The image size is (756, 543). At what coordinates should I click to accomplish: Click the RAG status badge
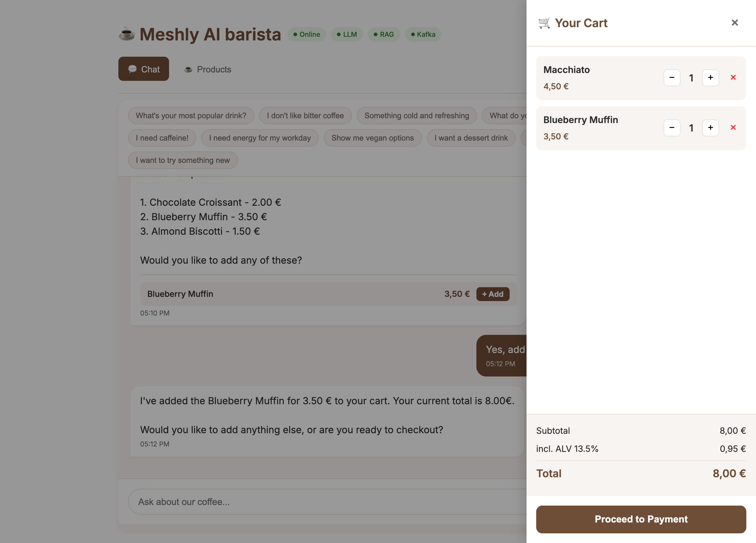384,34
